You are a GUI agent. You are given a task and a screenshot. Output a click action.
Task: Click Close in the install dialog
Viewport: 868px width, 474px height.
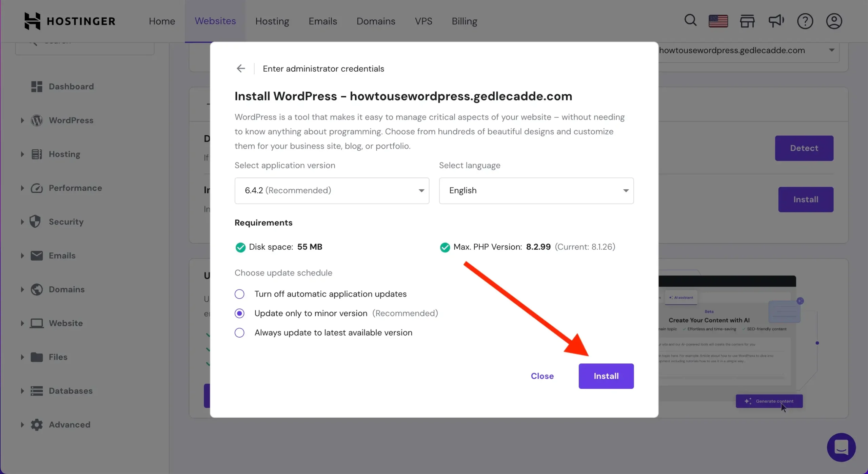click(542, 376)
